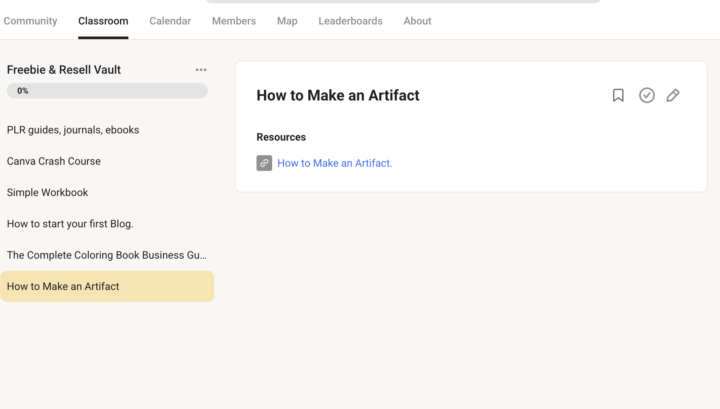Select the Classroom tab

coord(103,21)
